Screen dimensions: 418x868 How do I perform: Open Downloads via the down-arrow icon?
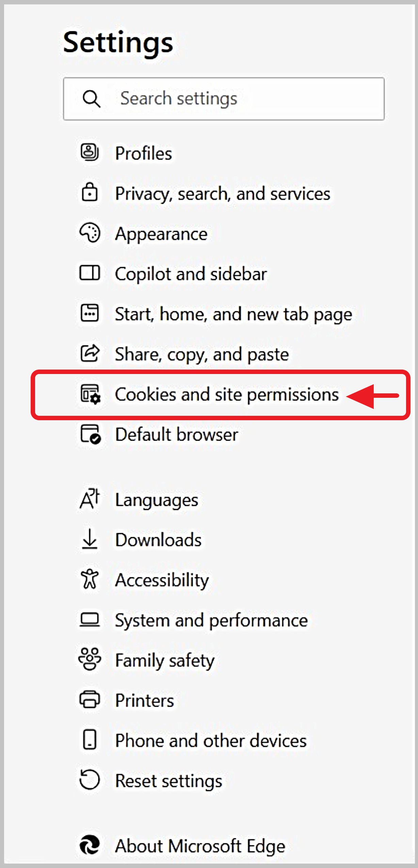(90, 539)
